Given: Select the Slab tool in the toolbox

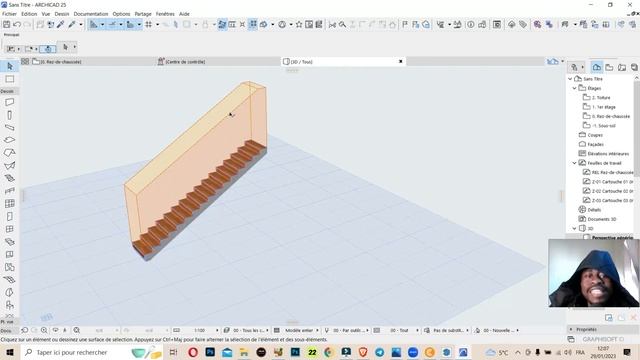Looking at the screenshot, I should [x=9, y=140].
